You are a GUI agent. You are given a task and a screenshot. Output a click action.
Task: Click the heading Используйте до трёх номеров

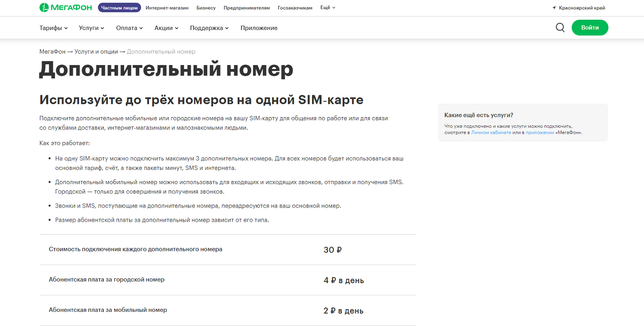pos(201,100)
